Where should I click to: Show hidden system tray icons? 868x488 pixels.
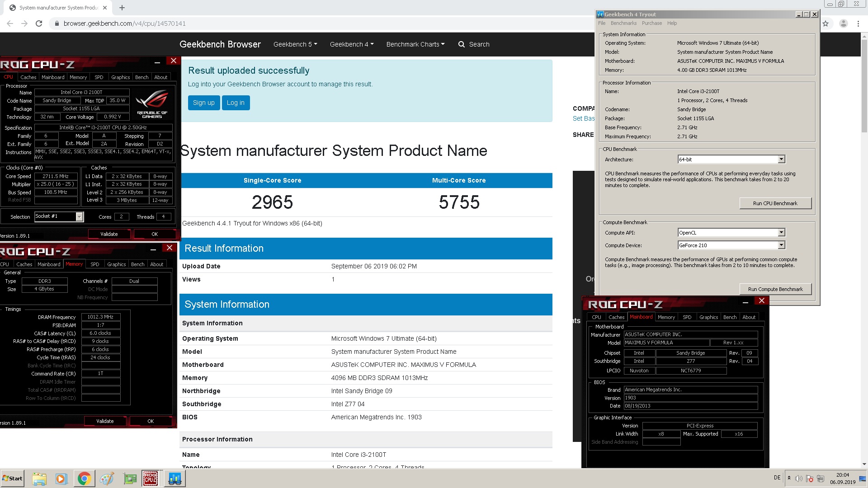pos(789,478)
